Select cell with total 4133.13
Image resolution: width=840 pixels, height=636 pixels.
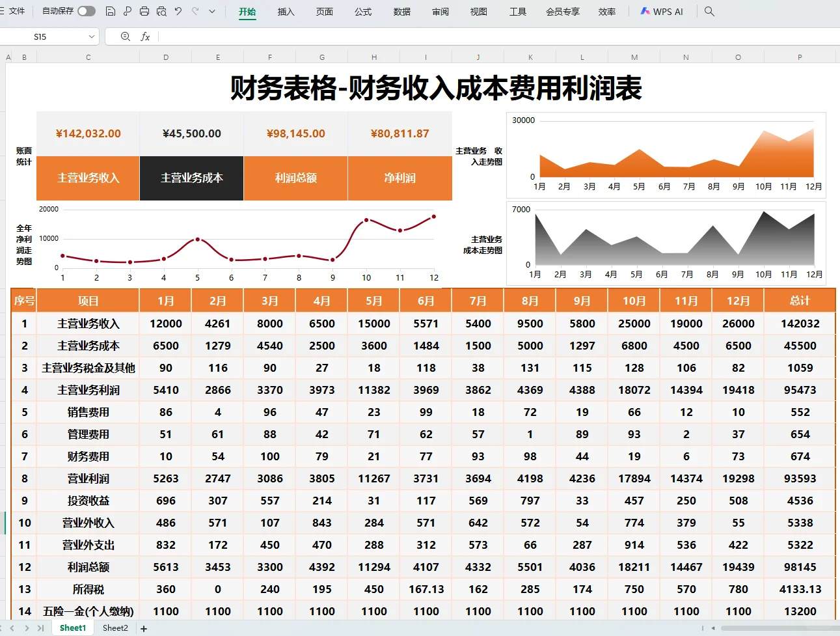(800, 589)
